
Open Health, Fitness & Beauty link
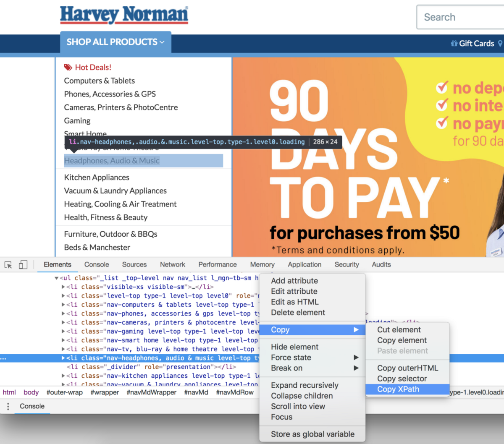106,217
